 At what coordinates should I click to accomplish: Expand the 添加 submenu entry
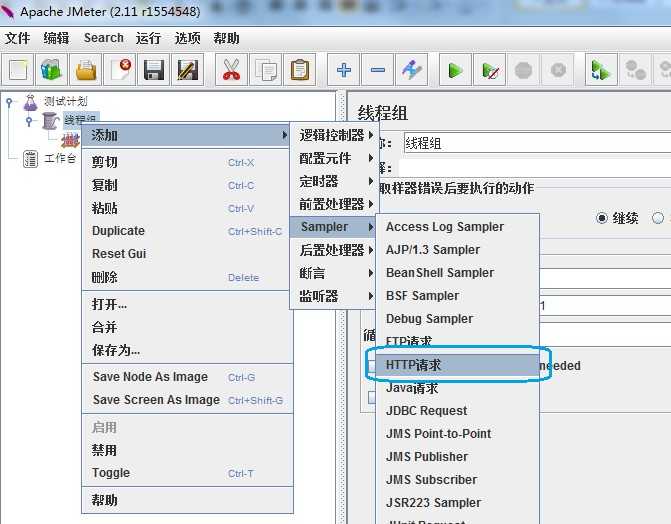[x=187, y=136]
